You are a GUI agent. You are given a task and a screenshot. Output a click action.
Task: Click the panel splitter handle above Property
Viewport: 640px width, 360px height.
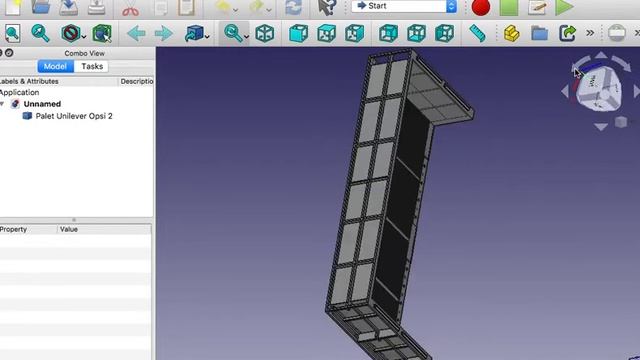[74, 220]
